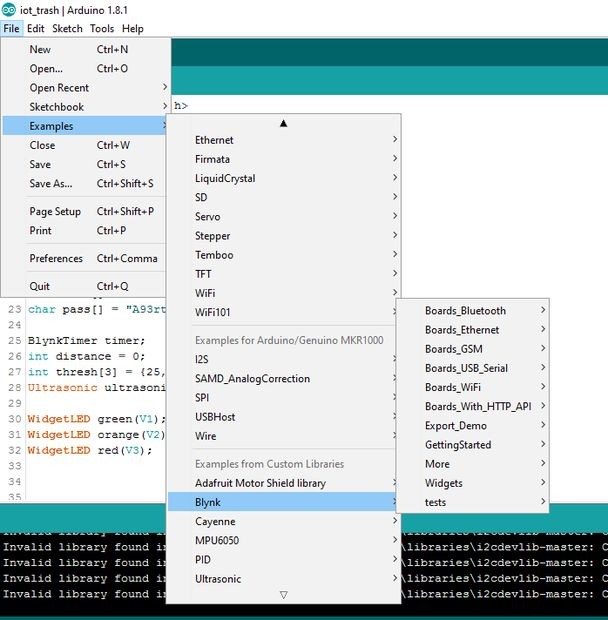
Task: Open More in the Blynk submenu
Action: 473,463
